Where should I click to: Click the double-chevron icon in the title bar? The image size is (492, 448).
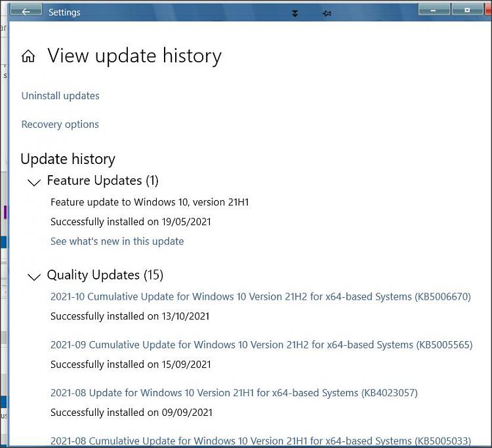tap(295, 13)
